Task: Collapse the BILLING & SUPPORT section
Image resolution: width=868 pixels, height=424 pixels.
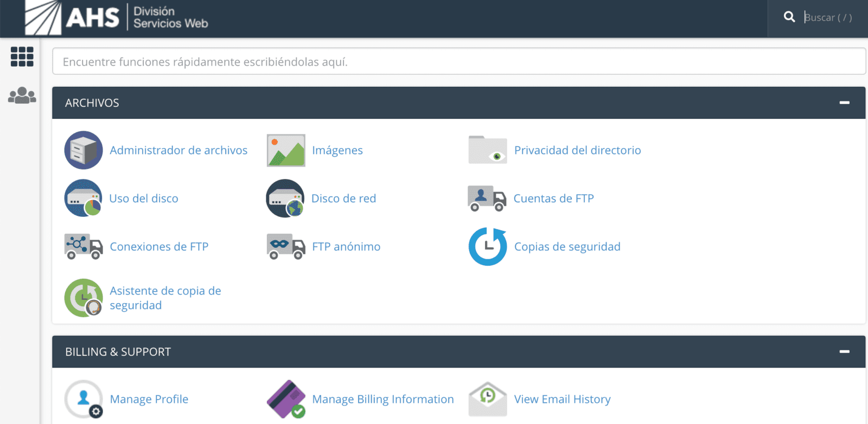Action: click(845, 351)
